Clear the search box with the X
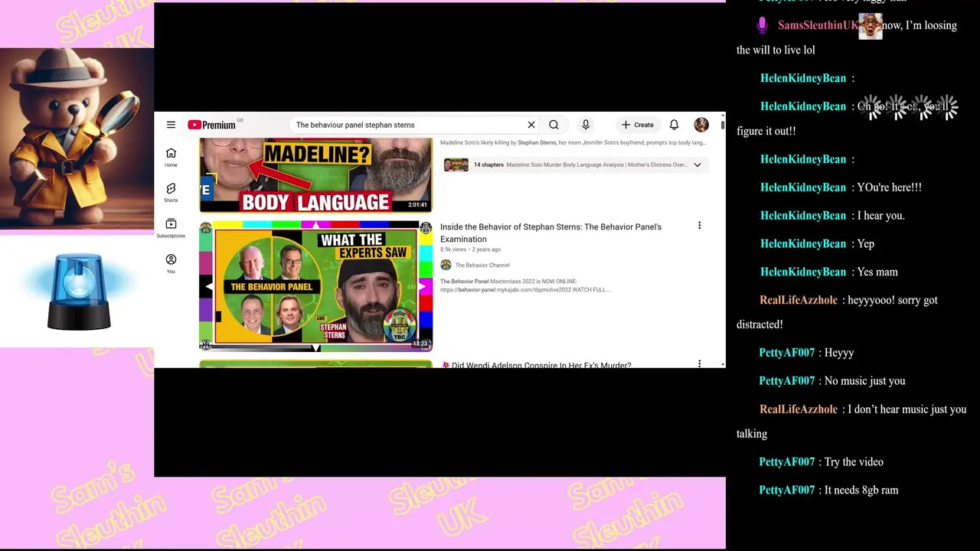This screenshot has width=980, height=551. click(x=531, y=125)
